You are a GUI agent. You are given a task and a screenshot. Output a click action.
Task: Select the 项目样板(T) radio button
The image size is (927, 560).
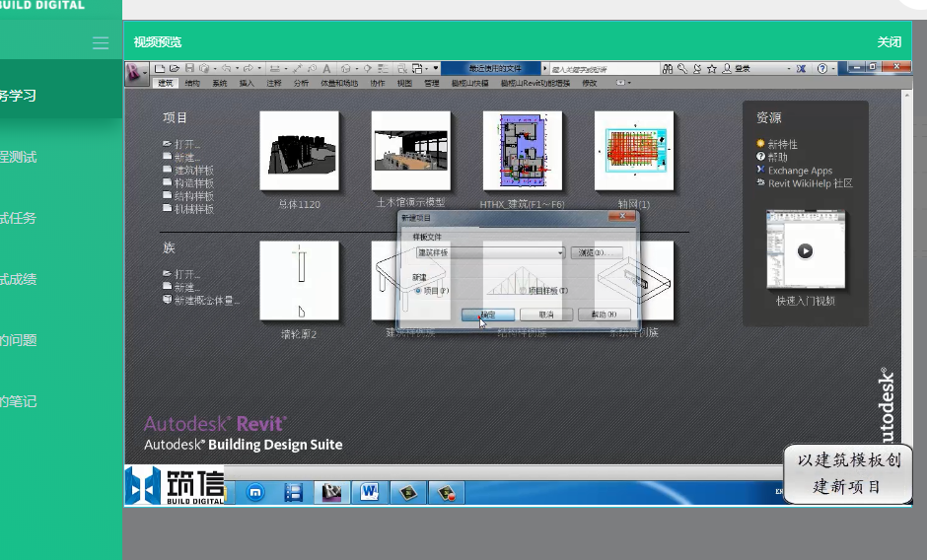click(x=523, y=291)
